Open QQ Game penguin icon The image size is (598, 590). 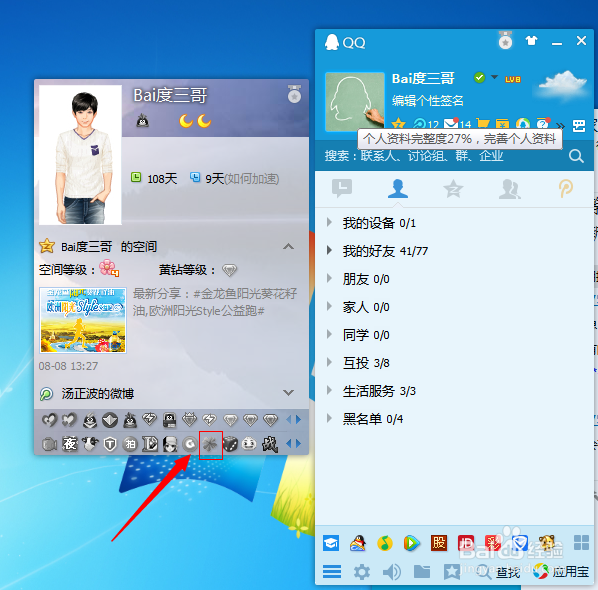point(358,543)
